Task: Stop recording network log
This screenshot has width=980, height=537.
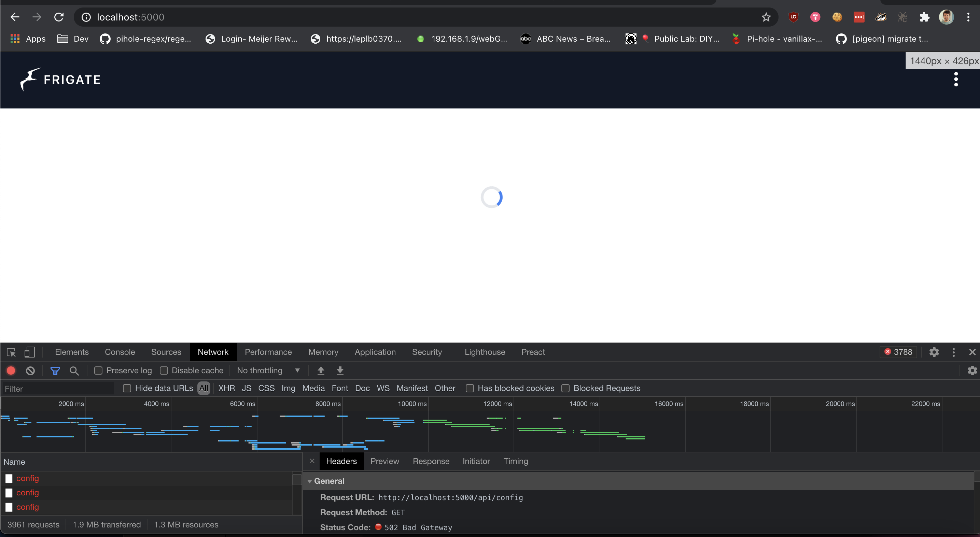Action: coord(11,371)
